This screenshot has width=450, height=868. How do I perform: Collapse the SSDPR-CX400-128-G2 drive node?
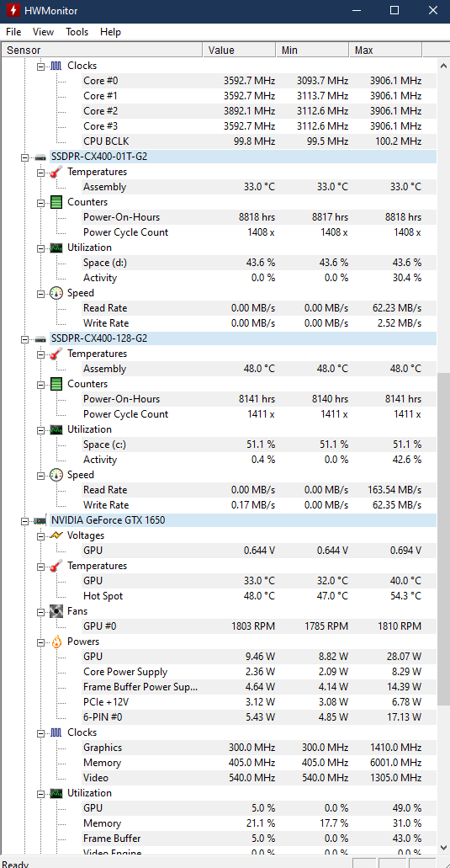pos(24,338)
